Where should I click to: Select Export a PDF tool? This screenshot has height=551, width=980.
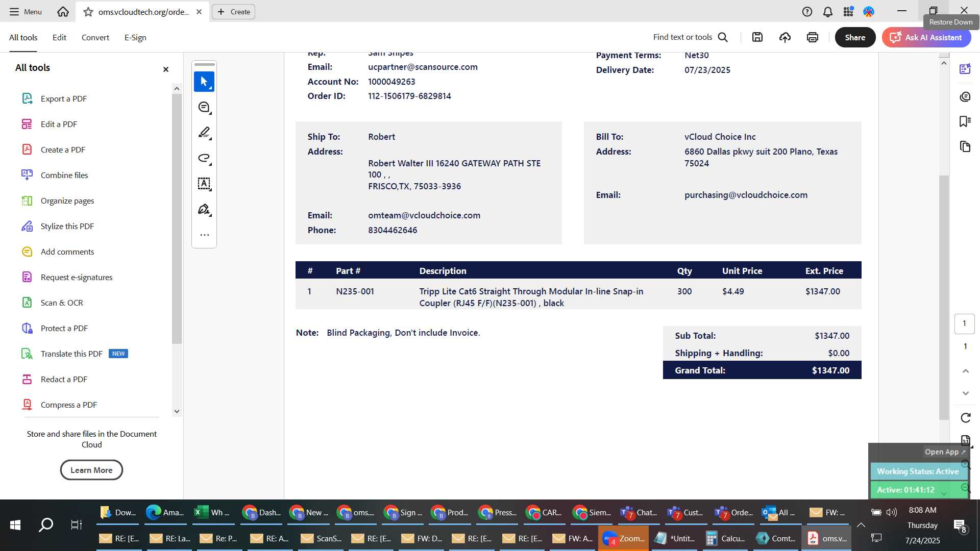[x=54, y=98]
